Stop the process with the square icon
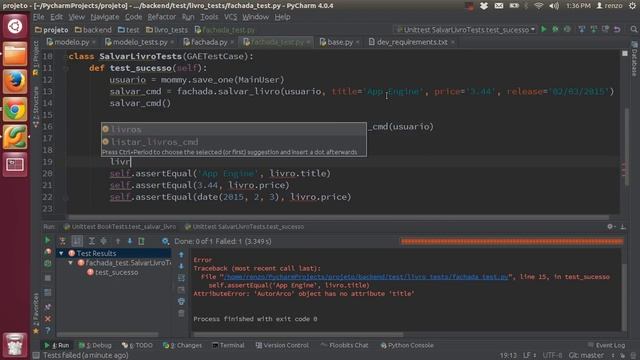The width and height of the screenshot is (640, 360). [x=48, y=278]
